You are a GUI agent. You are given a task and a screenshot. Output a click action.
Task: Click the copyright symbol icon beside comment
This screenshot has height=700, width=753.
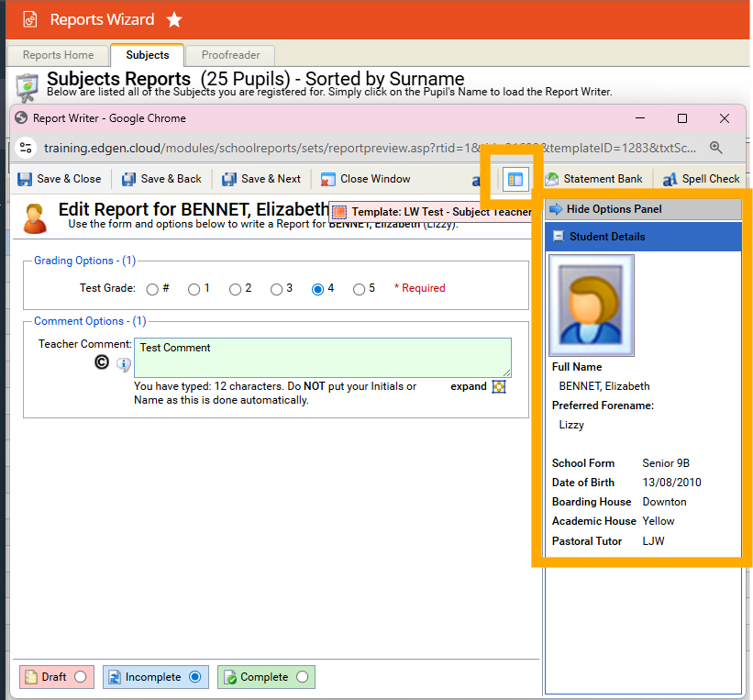coord(102,363)
